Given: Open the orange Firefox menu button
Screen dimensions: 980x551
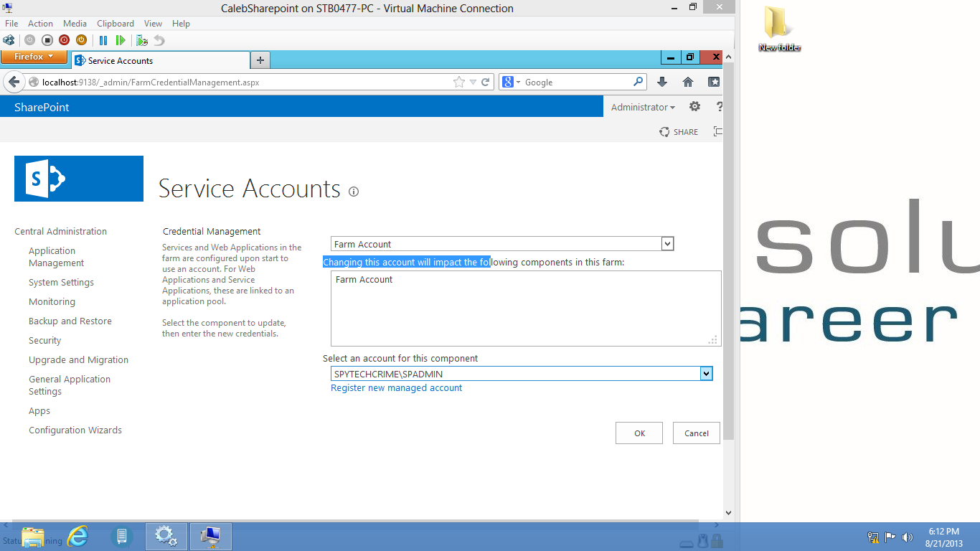Looking at the screenshot, I should pyautogui.click(x=34, y=57).
